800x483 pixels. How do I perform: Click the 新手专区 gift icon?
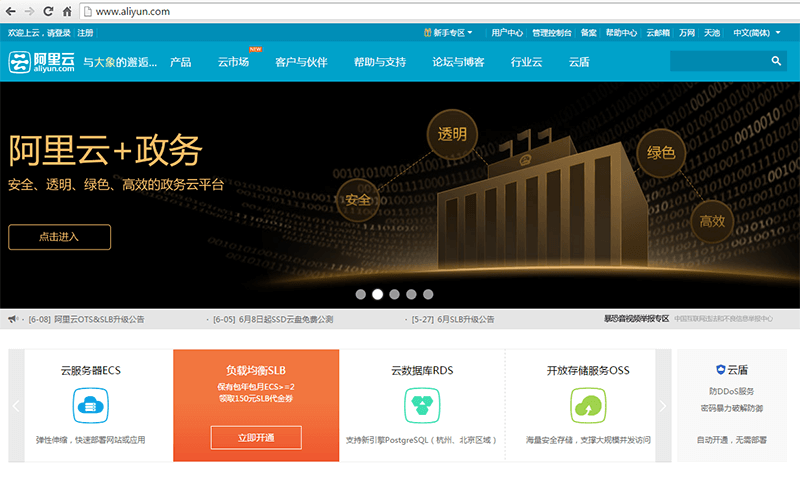click(428, 33)
